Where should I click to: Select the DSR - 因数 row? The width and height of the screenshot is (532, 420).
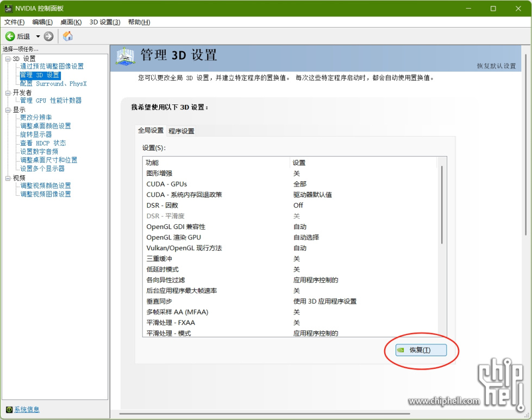coord(290,205)
